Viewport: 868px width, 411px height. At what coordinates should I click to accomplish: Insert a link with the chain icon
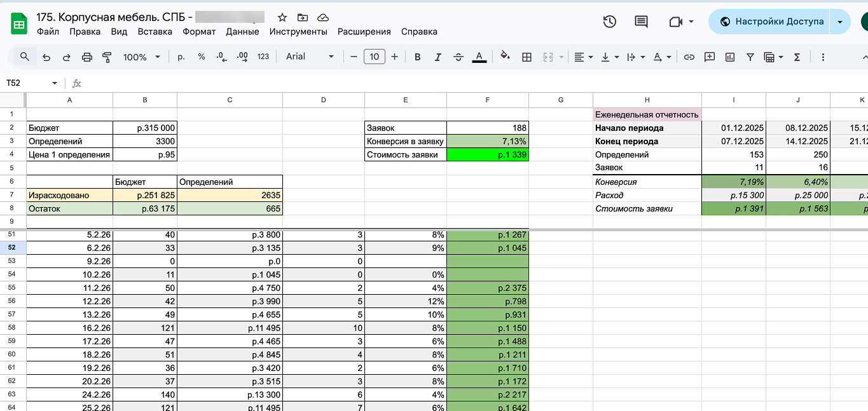coord(689,57)
